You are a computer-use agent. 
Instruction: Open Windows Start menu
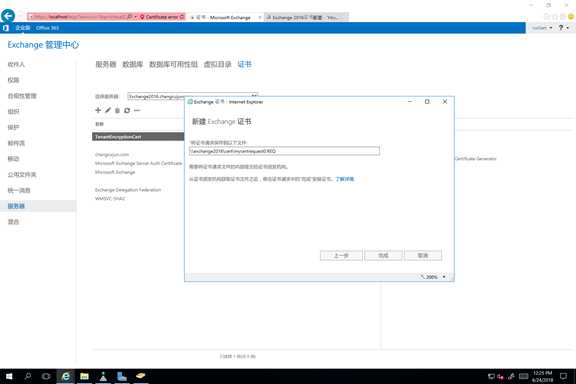coord(9,376)
